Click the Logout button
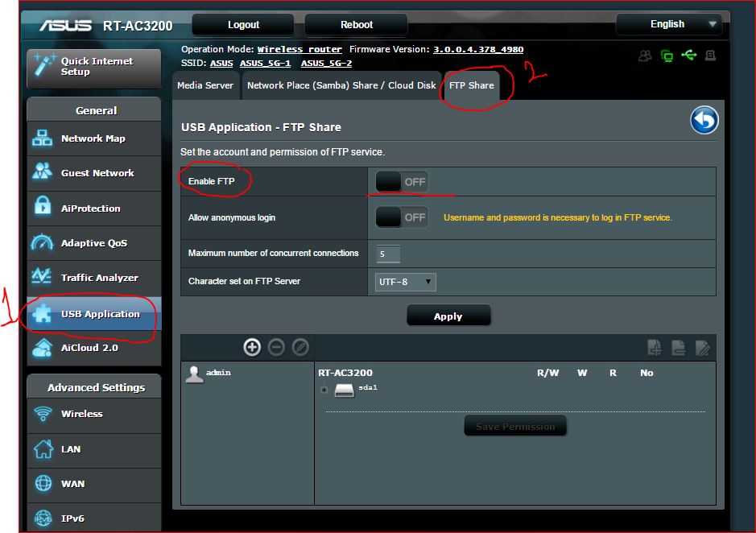 (242, 23)
